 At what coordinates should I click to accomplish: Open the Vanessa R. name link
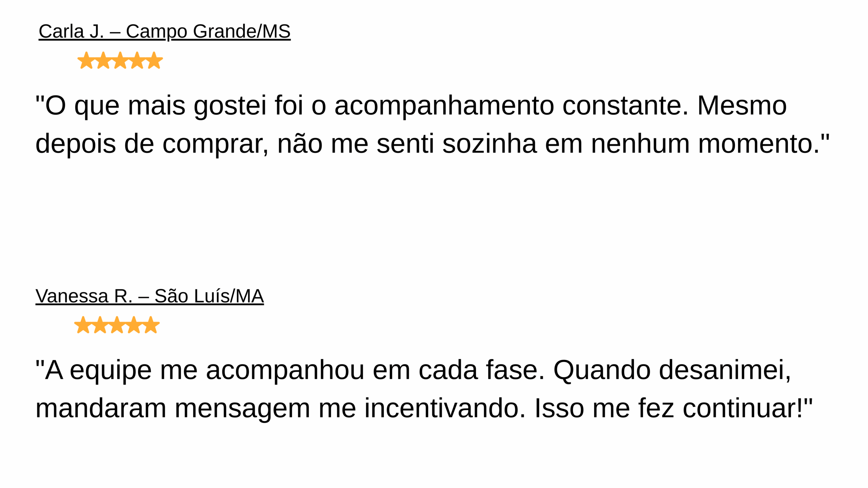(x=84, y=296)
